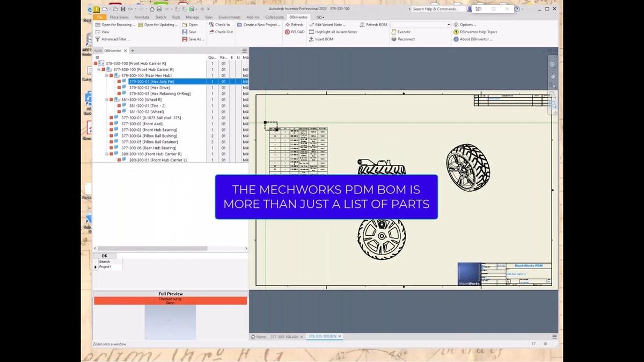Screen dimensions: 644x362
Task: Switch to the Model browser tab
Action: (98, 50)
